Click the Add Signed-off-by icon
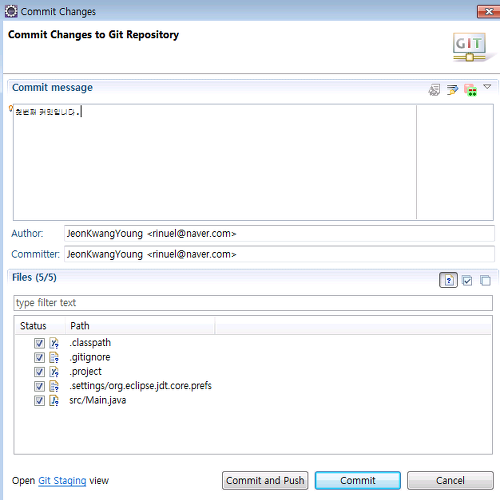 coord(452,90)
